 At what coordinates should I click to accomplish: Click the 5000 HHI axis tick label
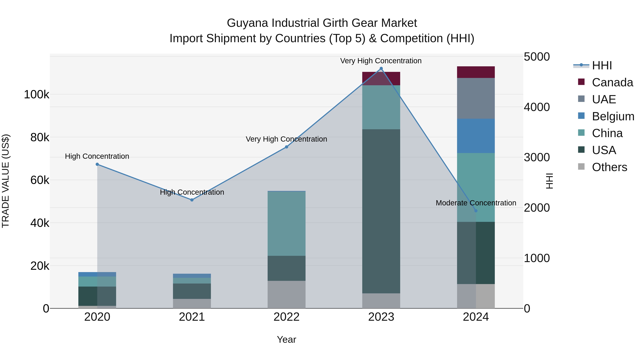coord(537,57)
